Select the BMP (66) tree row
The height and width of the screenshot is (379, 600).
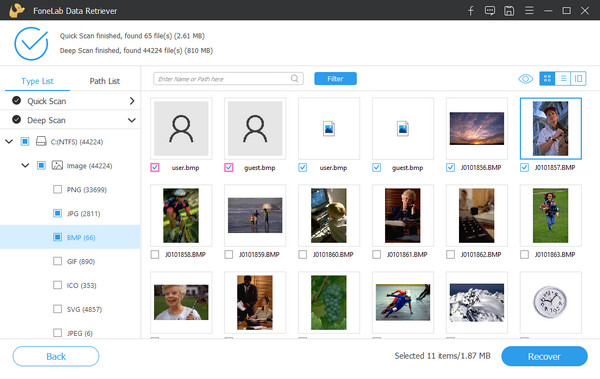70,237
